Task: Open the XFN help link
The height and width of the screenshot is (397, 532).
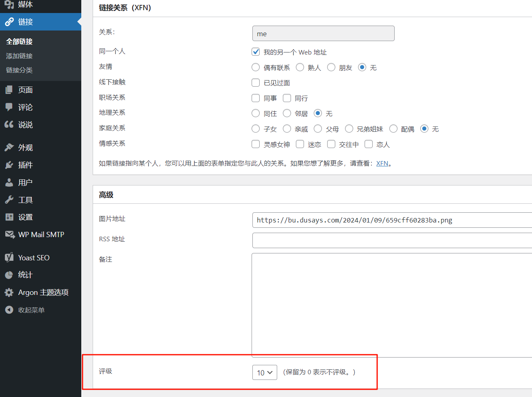Action: point(382,163)
